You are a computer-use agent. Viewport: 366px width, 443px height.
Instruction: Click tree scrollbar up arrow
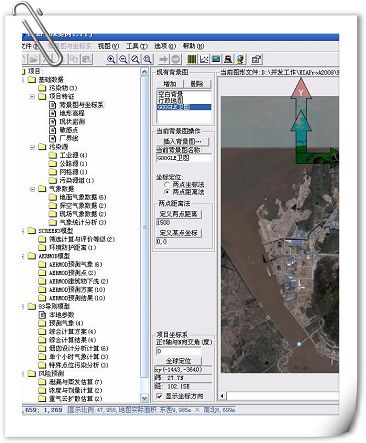click(x=144, y=72)
